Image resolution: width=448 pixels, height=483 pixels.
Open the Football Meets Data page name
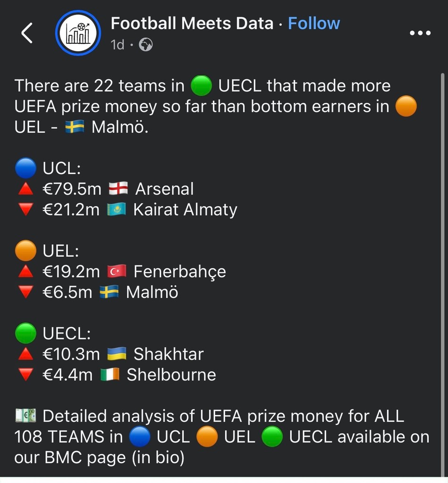click(x=192, y=23)
